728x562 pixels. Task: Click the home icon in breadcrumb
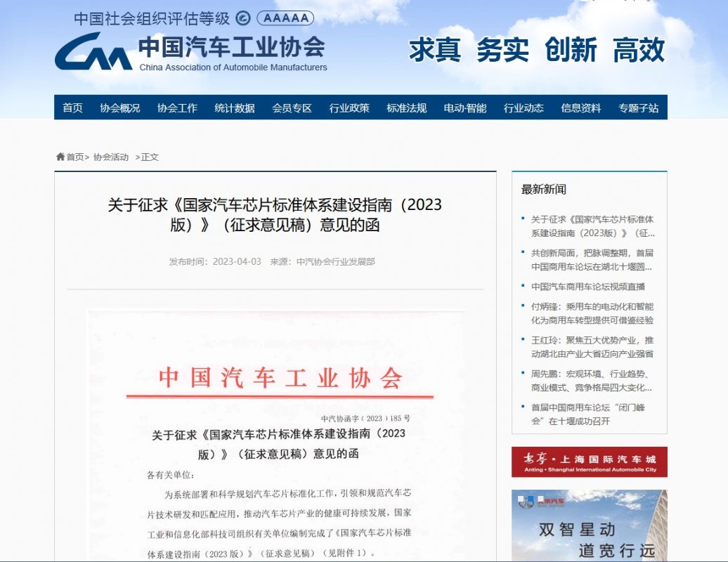60,157
